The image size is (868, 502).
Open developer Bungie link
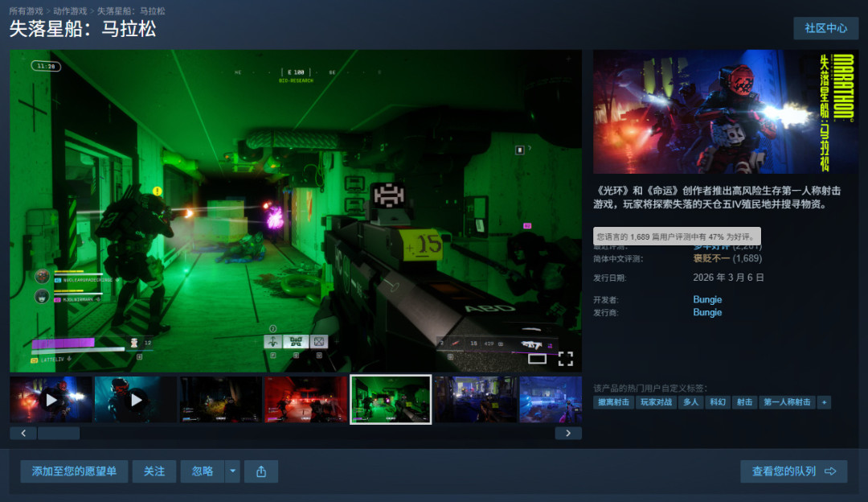[x=707, y=300]
